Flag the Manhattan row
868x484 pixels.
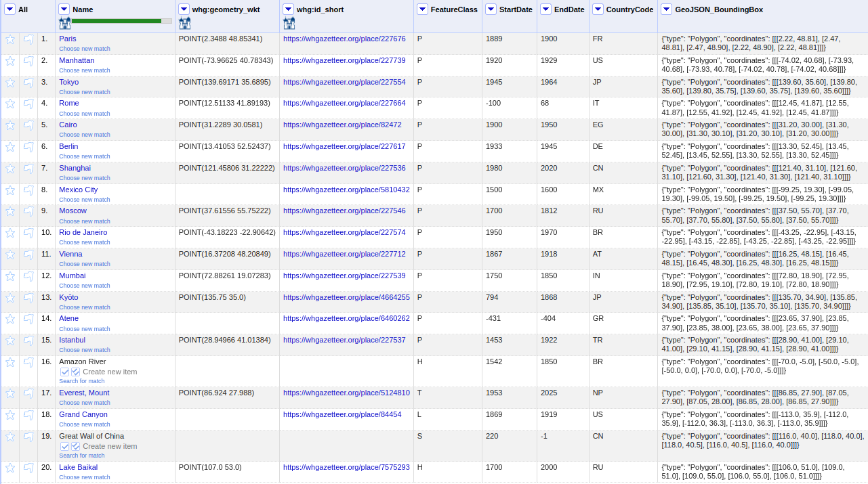click(28, 61)
